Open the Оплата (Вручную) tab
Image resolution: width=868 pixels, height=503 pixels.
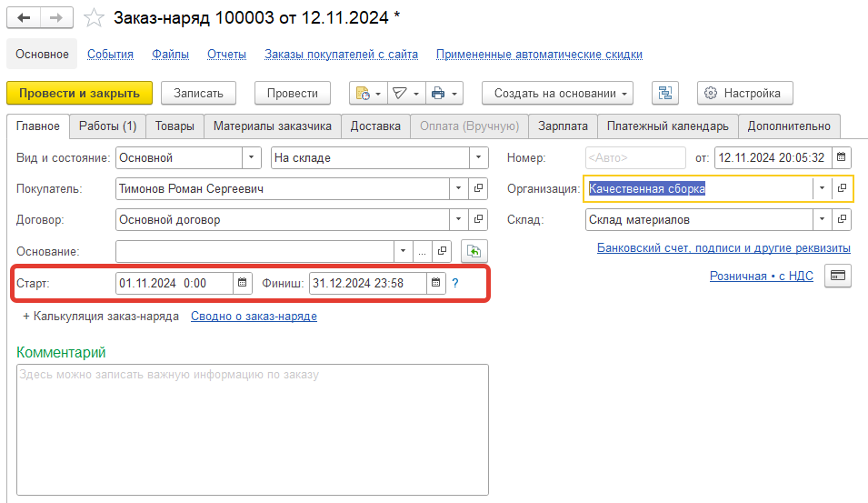tap(469, 126)
